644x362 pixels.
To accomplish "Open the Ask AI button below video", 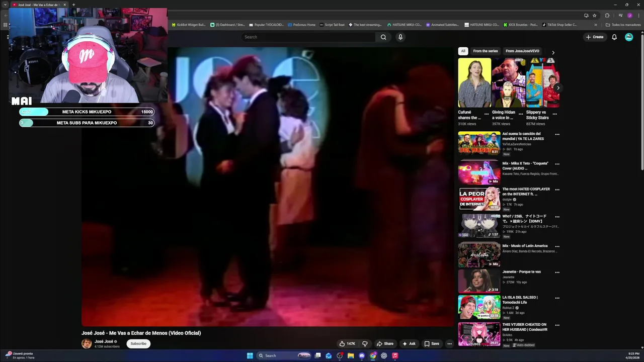I will [x=409, y=344].
